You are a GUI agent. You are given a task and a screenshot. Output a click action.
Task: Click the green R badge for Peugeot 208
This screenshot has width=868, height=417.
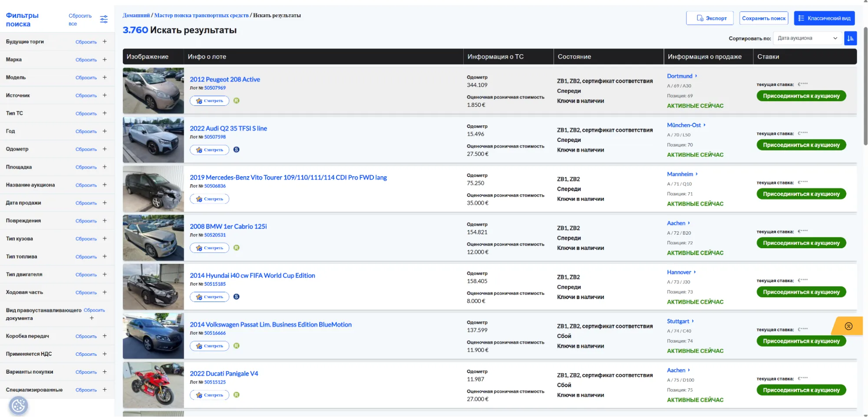(x=236, y=101)
